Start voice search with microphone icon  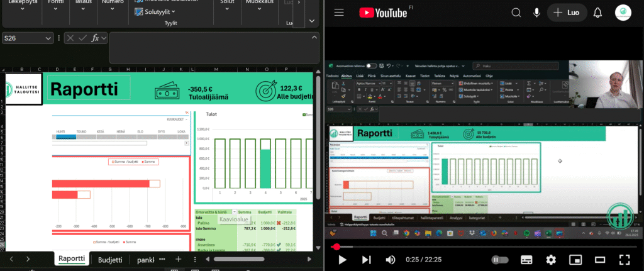coord(536,13)
